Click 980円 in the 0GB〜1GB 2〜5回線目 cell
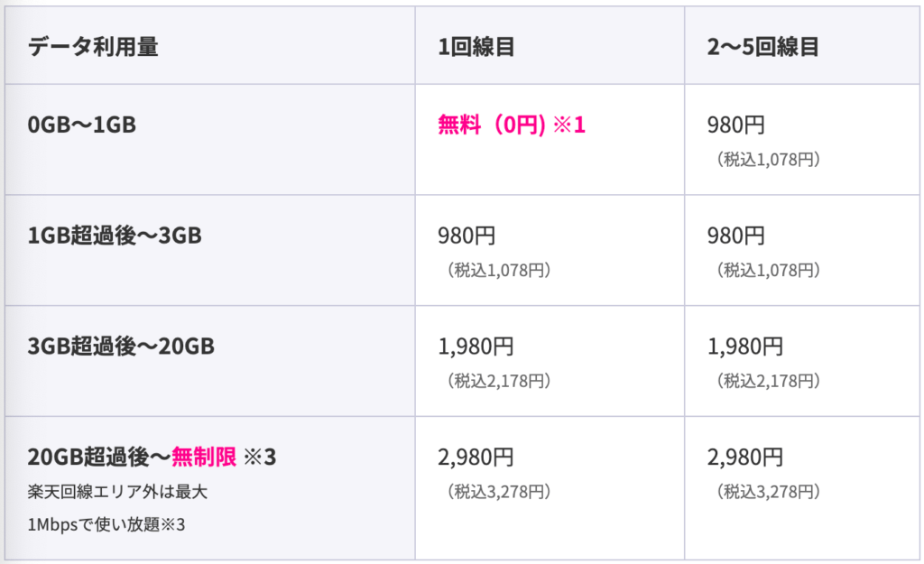Screen dimensions: 924x564 coord(736,125)
